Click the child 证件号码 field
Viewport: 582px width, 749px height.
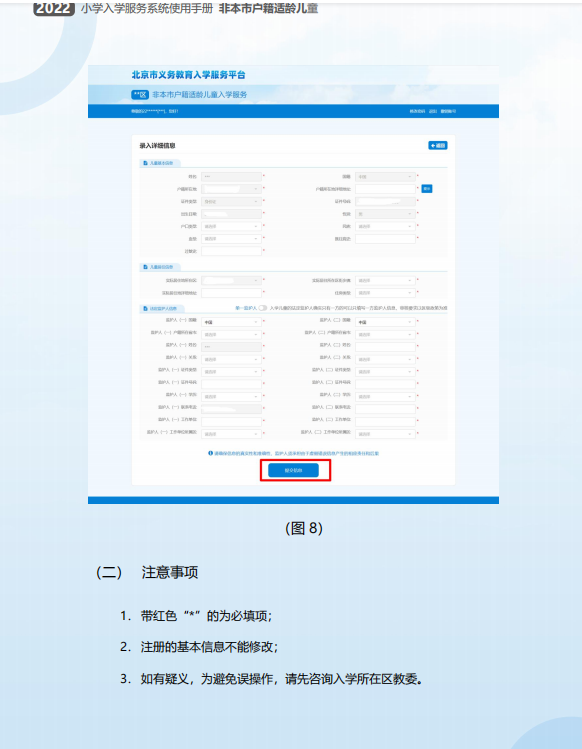[x=385, y=202]
